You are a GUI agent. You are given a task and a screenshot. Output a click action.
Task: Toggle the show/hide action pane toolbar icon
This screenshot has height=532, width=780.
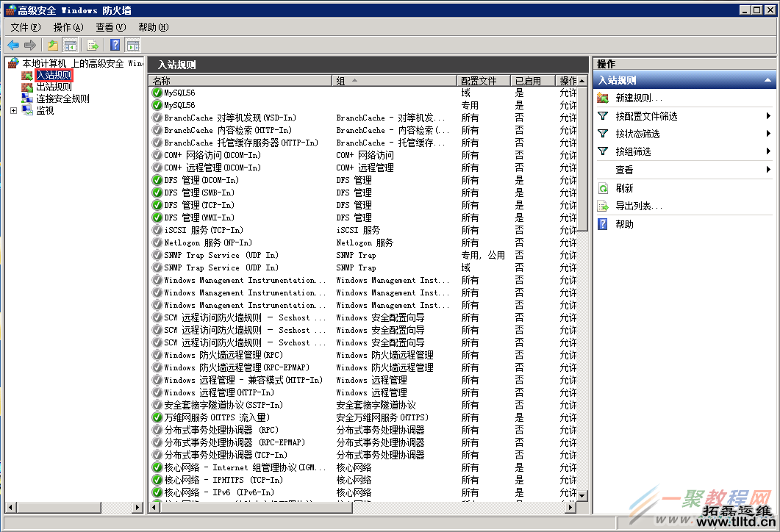click(132, 45)
